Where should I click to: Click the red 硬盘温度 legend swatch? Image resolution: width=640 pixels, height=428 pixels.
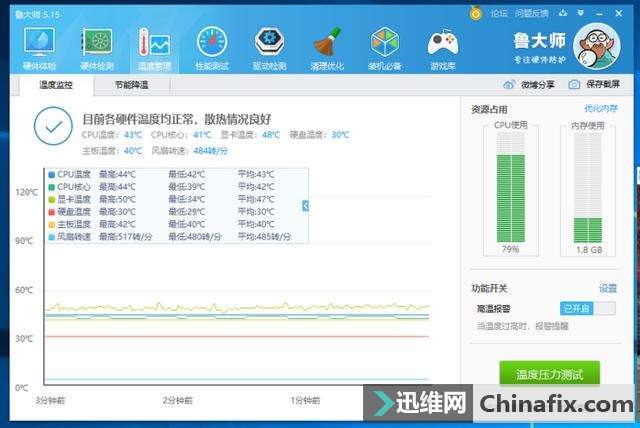pos(51,212)
